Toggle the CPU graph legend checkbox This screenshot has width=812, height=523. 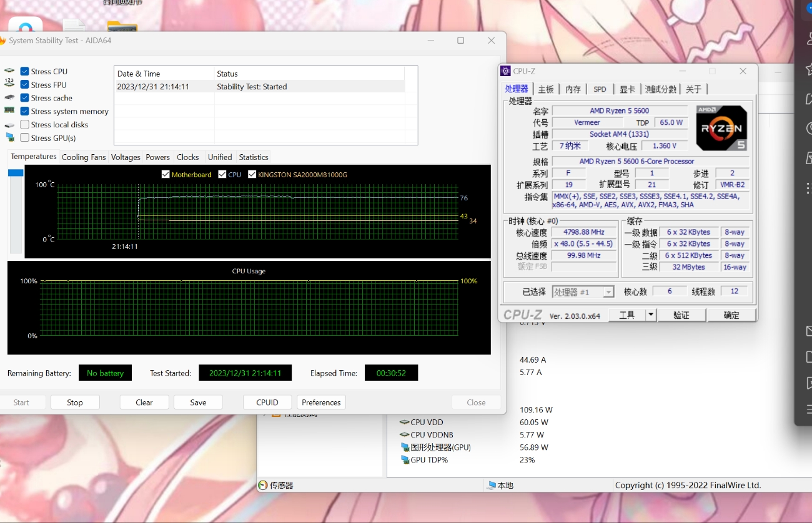pyautogui.click(x=222, y=174)
